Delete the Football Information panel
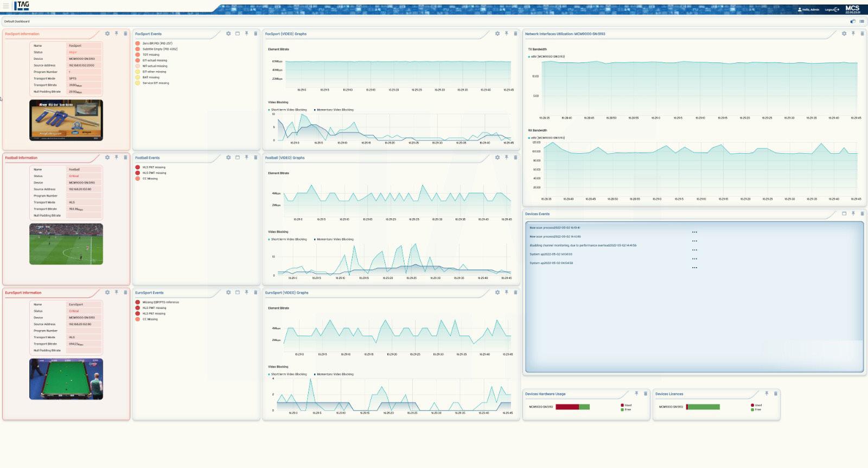The image size is (868, 468). point(125,157)
